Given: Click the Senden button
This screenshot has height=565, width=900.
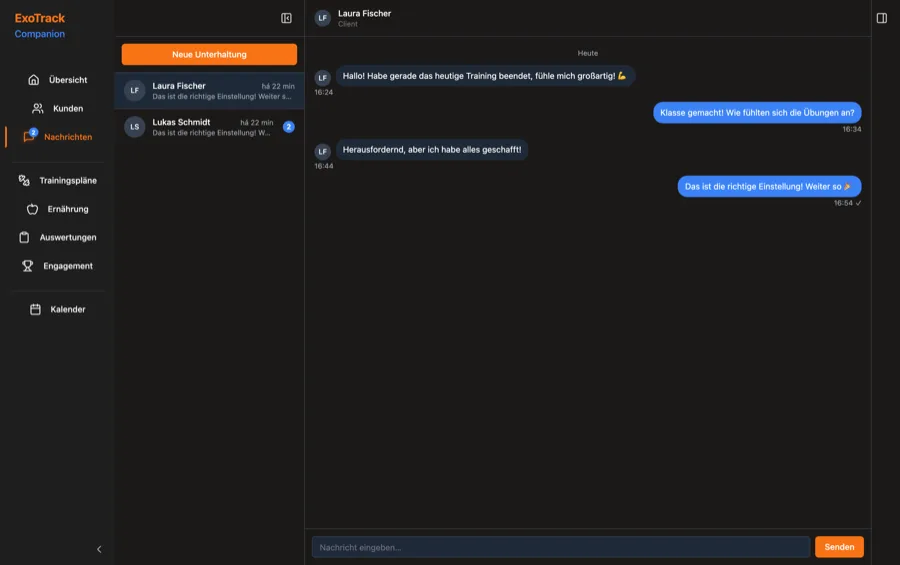Looking at the screenshot, I should tap(839, 547).
